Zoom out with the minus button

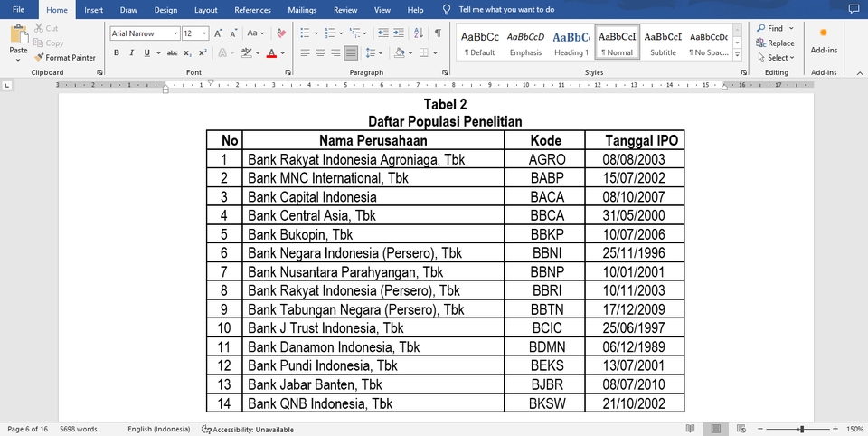(x=760, y=429)
